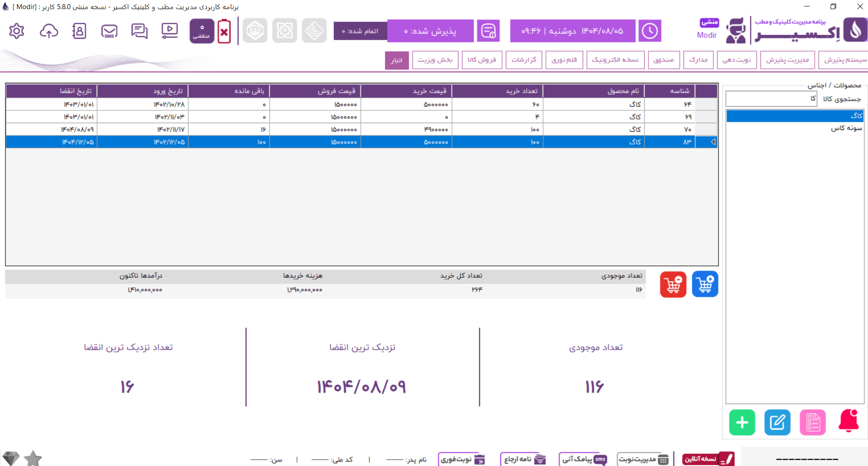This screenshot has width=868, height=466.
Task: Click the blue add-to-cart icon
Action: (705, 284)
